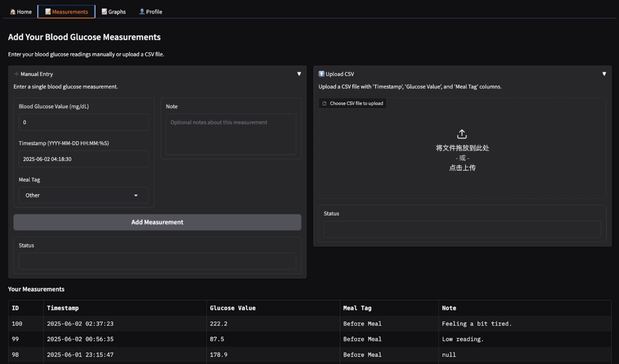Screen dimensions: 619x364
Task: Click the Upload CSV blue arrow icon
Action: tap(321, 74)
